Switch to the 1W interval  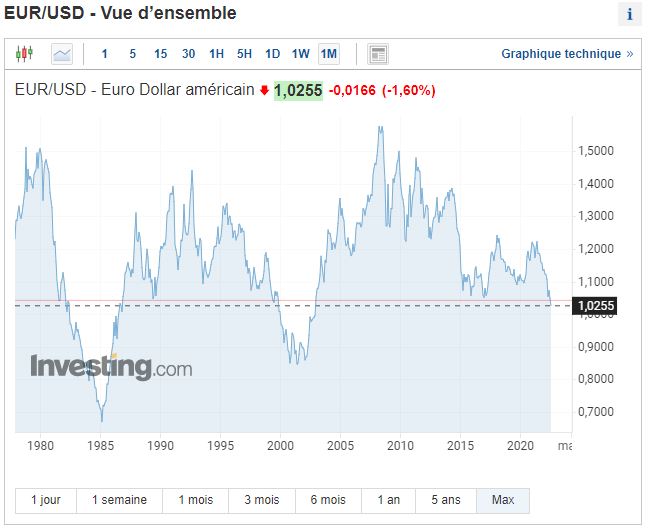[x=301, y=53]
